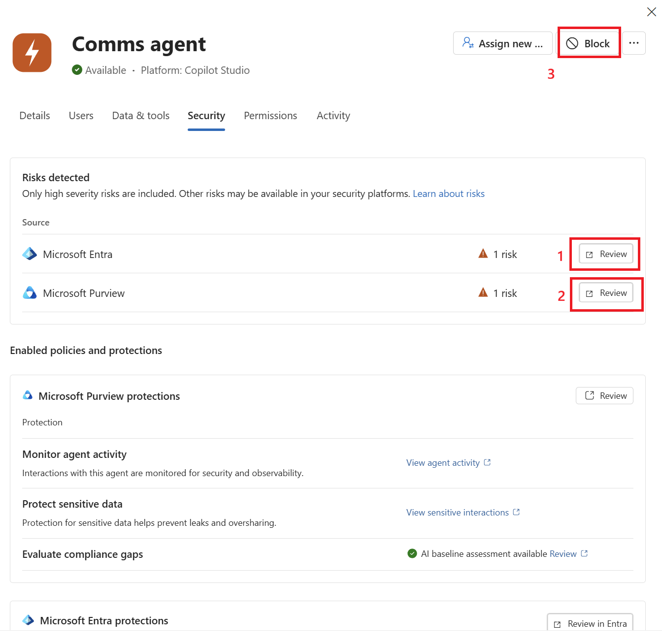
Task: Open Review link for AI baseline assessment
Action: pyautogui.click(x=563, y=554)
